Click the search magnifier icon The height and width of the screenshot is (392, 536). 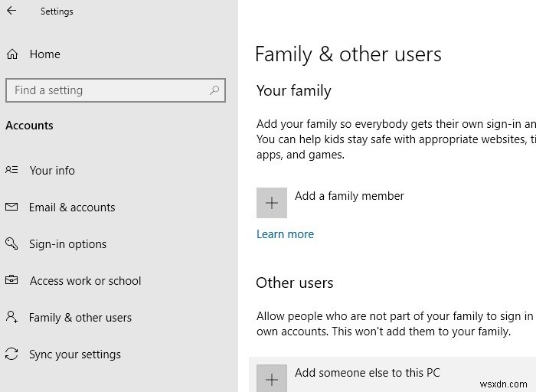[x=214, y=90]
